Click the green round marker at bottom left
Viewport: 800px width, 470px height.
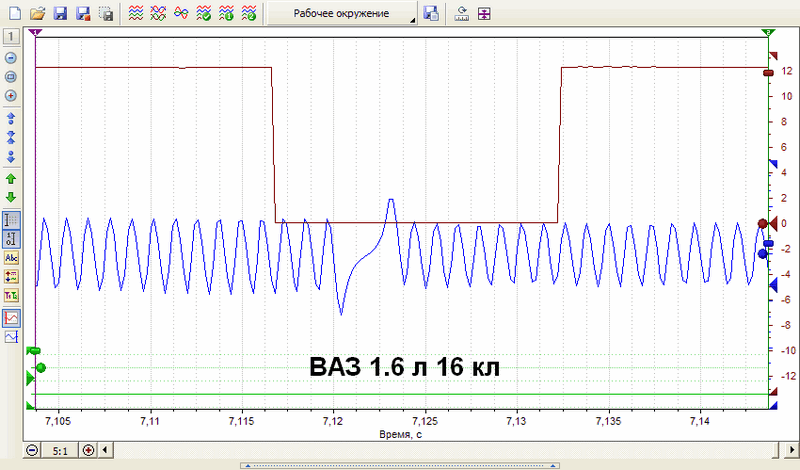41,367
